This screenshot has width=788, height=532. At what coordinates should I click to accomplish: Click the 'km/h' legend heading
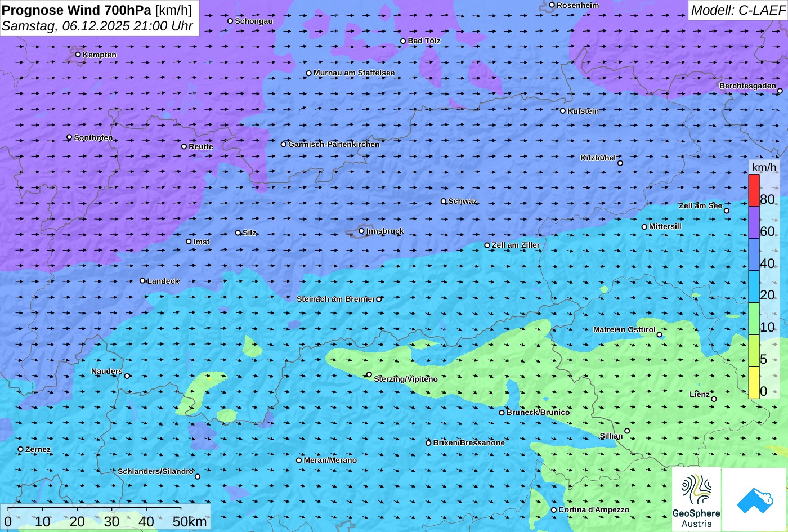coord(764,167)
